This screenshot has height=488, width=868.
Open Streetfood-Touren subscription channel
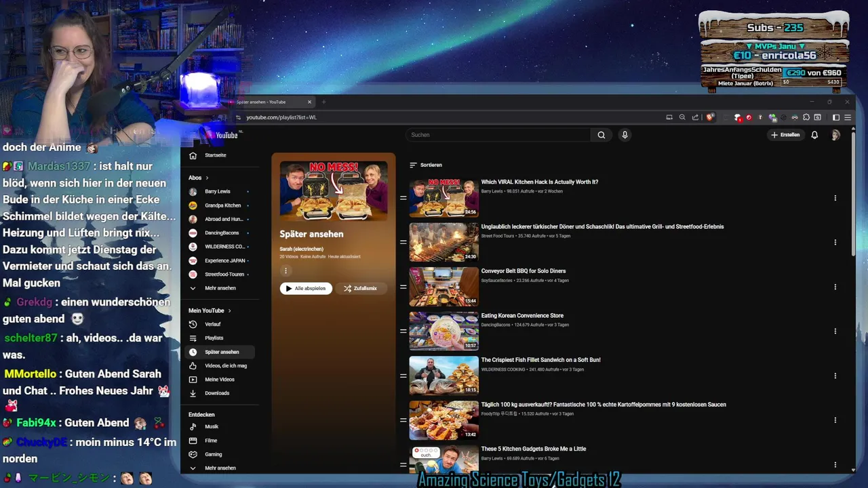pyautogui.click(x=221, y=274)
